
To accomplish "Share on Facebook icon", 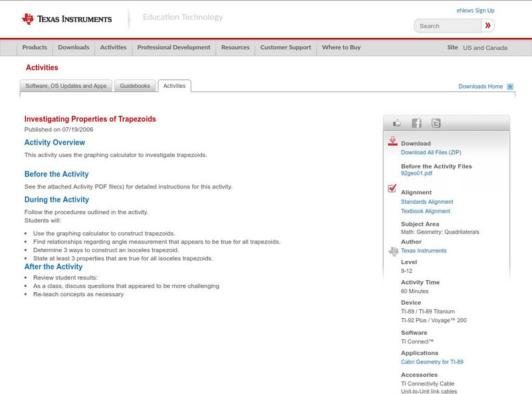I will (x=416, y=123).
